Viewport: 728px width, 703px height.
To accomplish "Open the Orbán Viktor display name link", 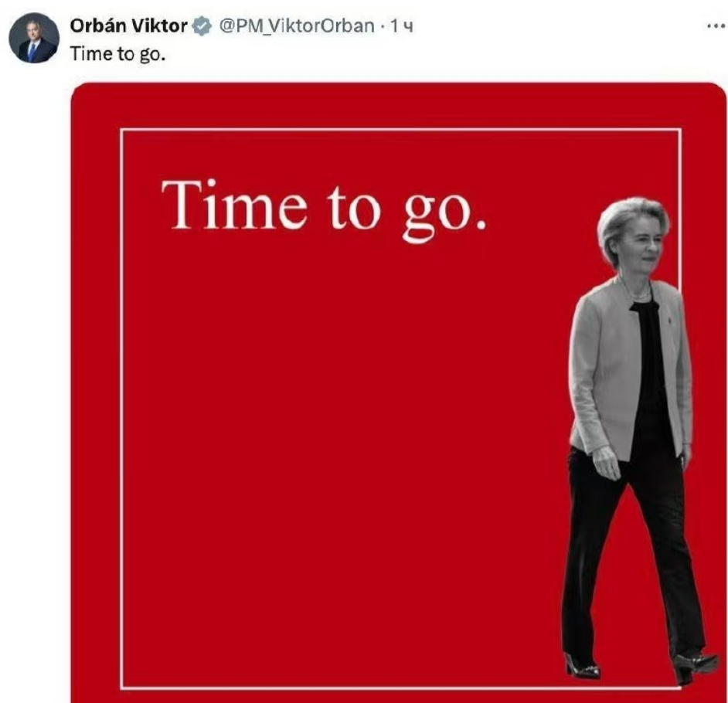I will click(x=129, y=25).
